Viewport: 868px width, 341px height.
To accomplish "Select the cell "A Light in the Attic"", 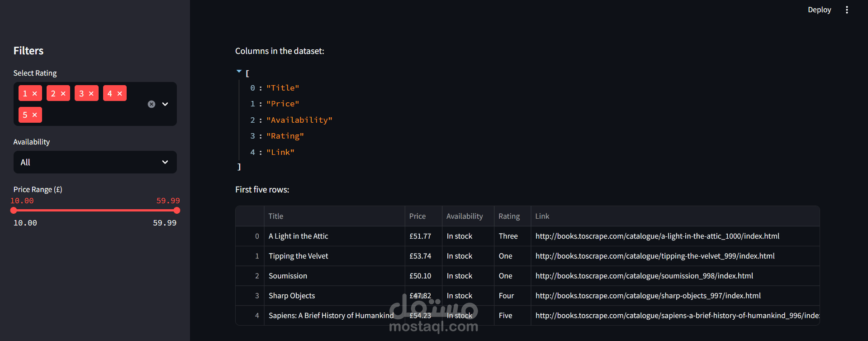I will (334, 236).
